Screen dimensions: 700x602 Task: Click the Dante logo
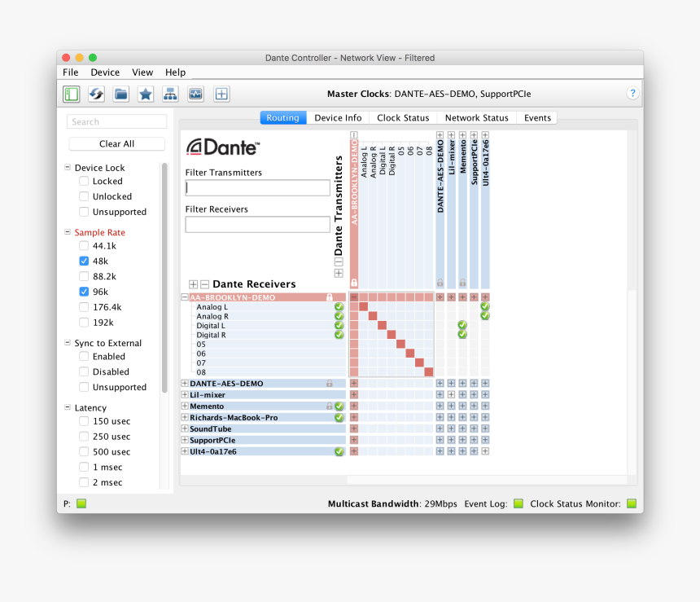tap(223, 147)
